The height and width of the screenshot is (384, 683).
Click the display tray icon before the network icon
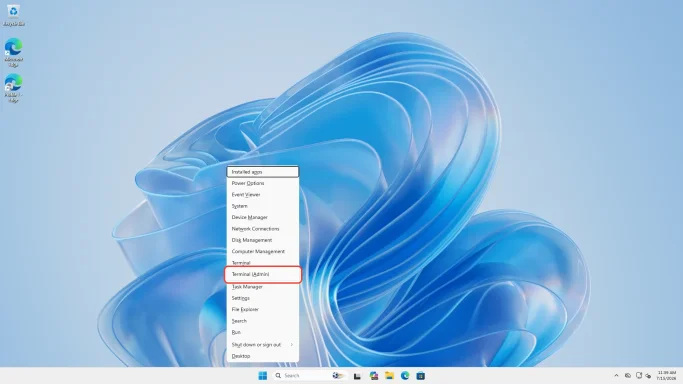(x=628, y=376)
